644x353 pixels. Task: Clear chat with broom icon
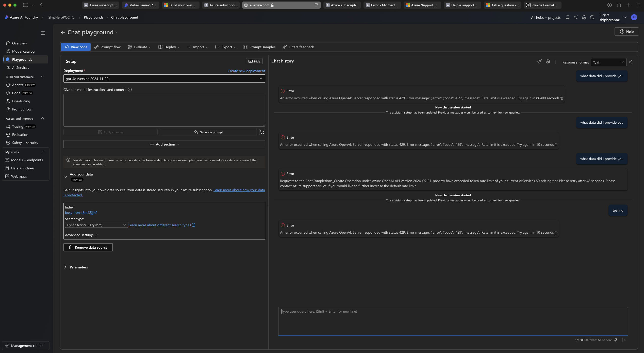539,61
